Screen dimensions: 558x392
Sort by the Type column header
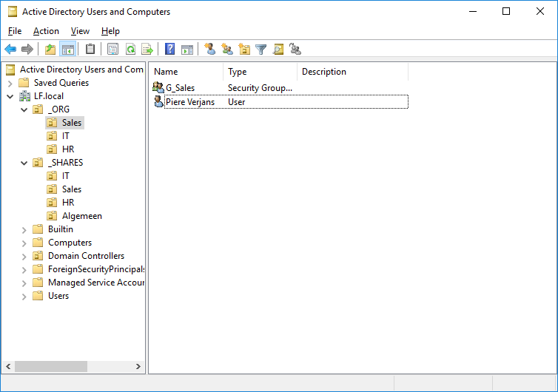click(x=260, y=72)
